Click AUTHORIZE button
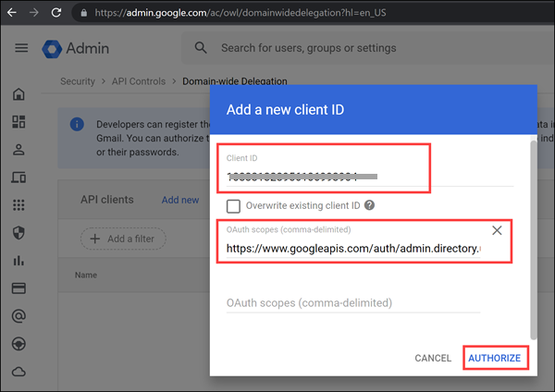 495,358
